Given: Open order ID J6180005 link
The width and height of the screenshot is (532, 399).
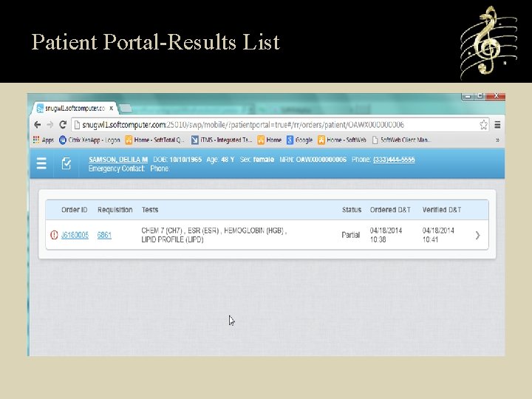Looking at the screenshot, I should tap(75, 235).
